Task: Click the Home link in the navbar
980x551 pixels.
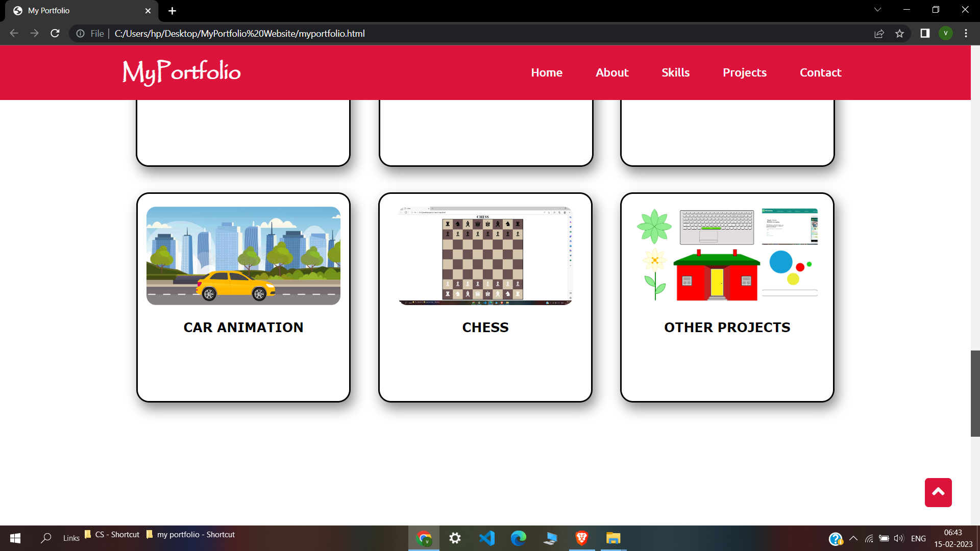Action: [x=546, y=72]
